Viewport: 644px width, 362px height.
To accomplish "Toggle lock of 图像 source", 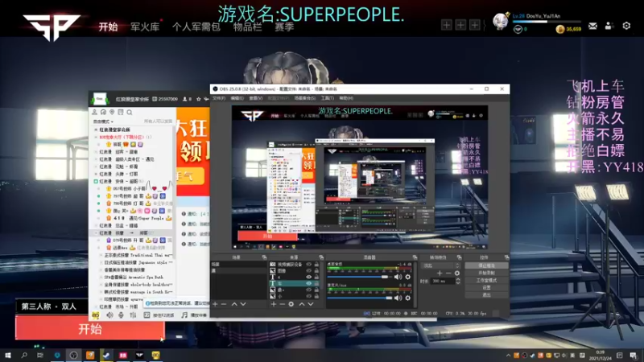I will coord(316,271).
